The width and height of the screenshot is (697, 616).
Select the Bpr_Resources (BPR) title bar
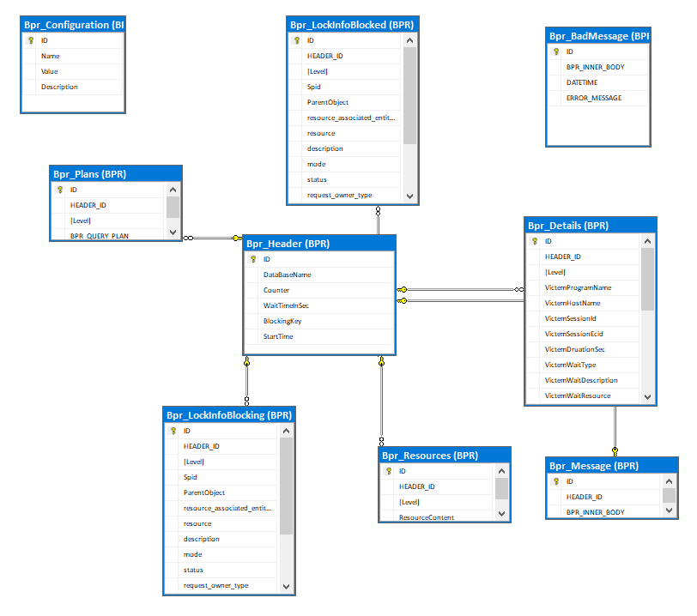click(x=445, y=456)
